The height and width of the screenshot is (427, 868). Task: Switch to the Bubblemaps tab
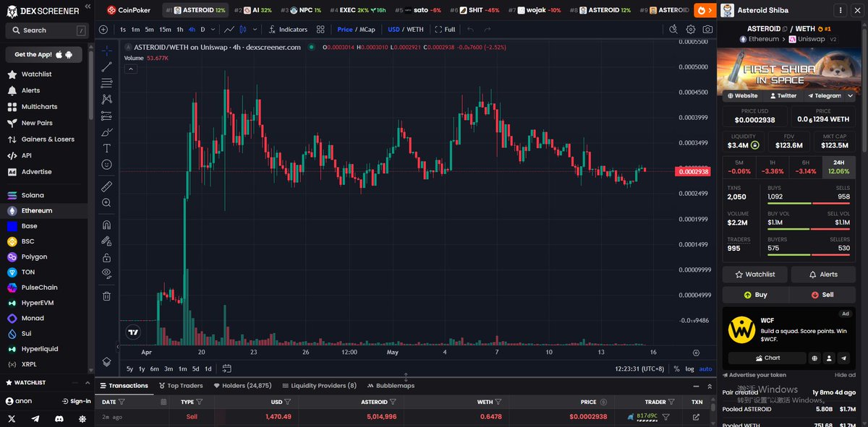[391, 386]
